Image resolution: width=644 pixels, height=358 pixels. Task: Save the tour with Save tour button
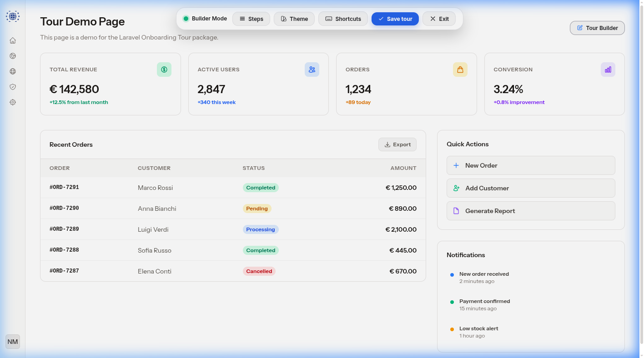[x=395, y=19]
